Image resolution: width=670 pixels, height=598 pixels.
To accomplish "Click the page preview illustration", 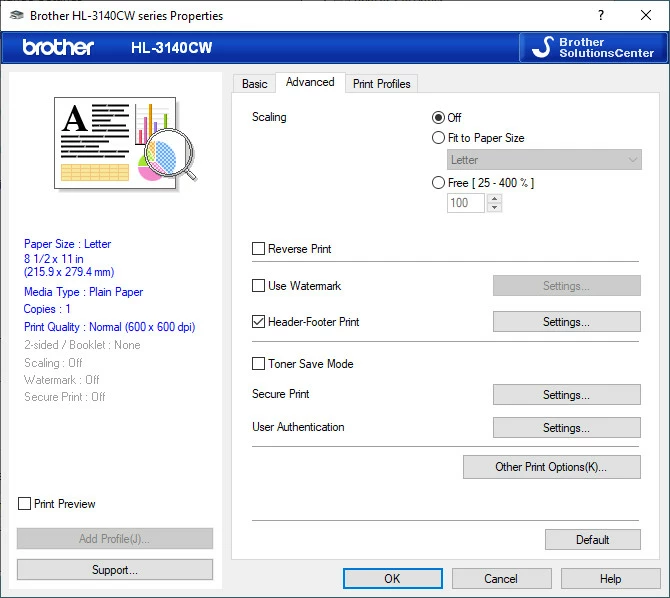I will coord(125,143).
